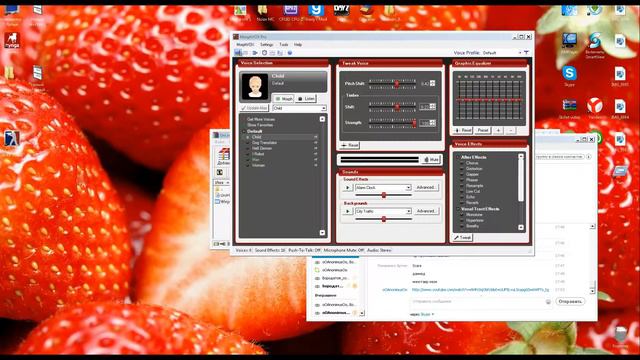Select the Child voice in the list
The width and height of the screenshot is (640, 360).
pos(257,137)
